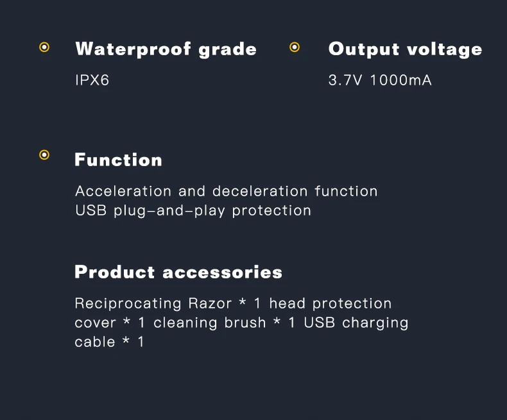Click the 'cable * 1' line

tap(109, 342)
